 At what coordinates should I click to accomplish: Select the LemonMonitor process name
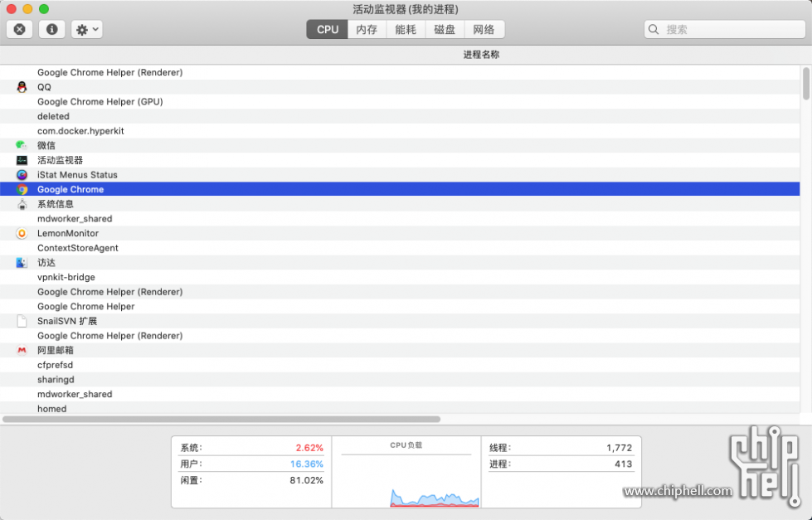(x=68, y=234)
